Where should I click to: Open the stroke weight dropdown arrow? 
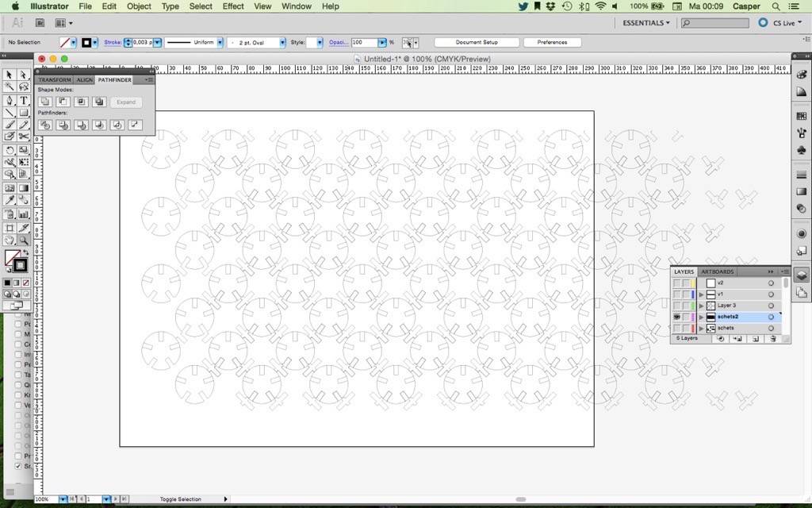(158, 43)
